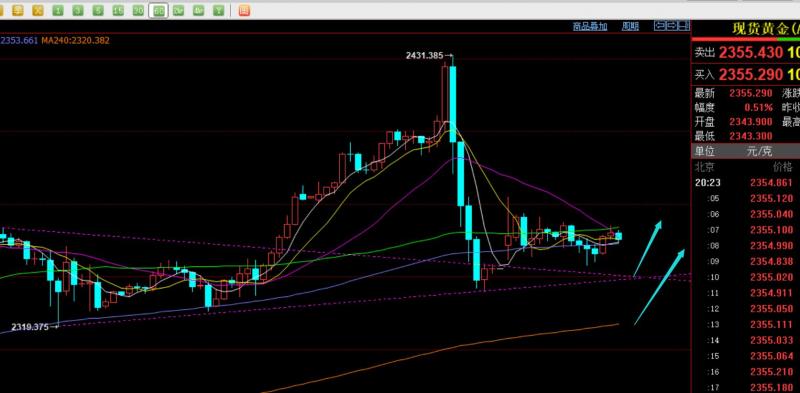Click chart's left-arrow window icon
The width and height of the screenshot is (800, 393).
660,26
